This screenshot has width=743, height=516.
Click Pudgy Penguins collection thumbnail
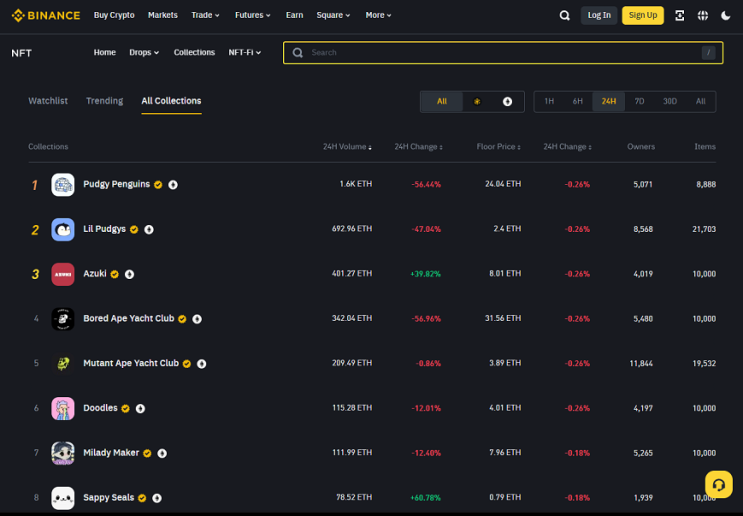coord(63,184)
